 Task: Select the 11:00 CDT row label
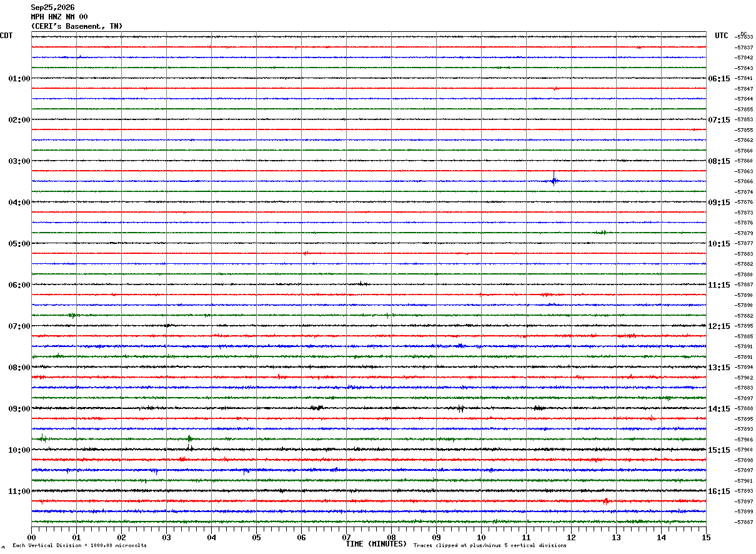(x=19, y=491)
